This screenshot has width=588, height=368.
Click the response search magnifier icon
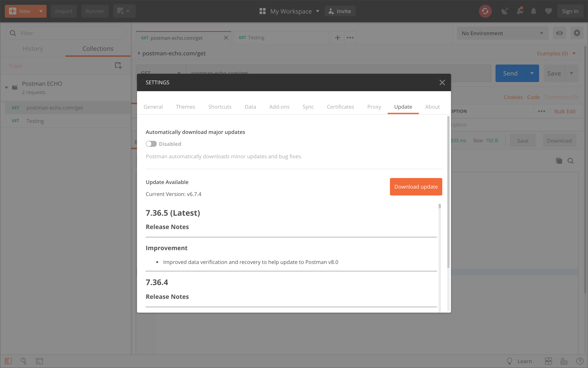point(571,161)
